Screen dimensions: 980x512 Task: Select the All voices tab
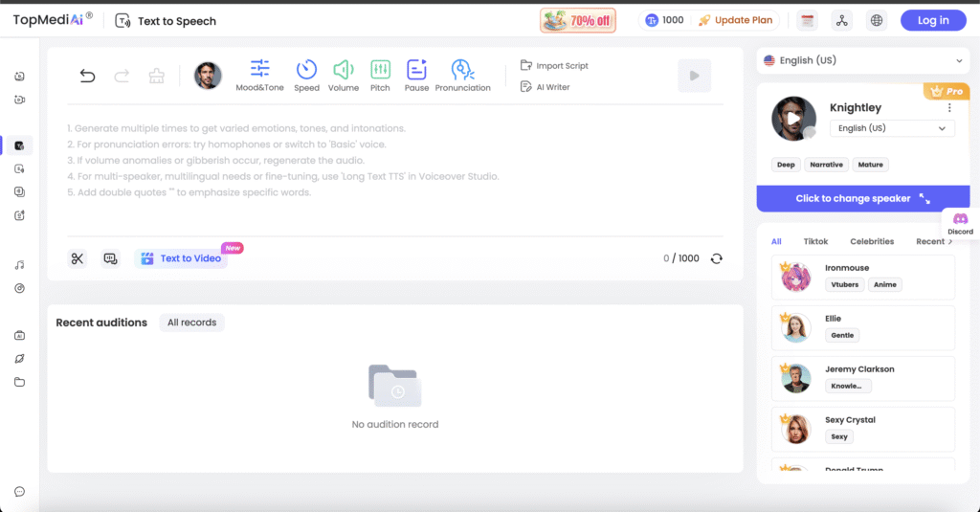point(776,241)
